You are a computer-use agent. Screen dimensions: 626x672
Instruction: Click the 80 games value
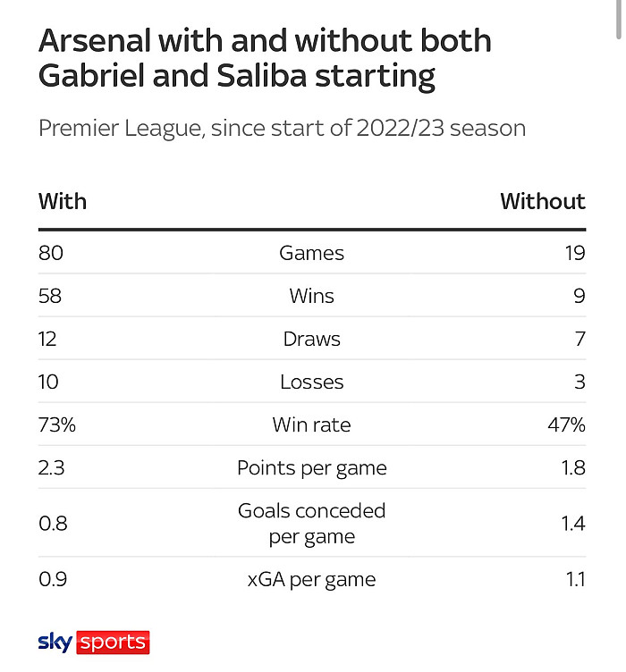tap(51, 253)
